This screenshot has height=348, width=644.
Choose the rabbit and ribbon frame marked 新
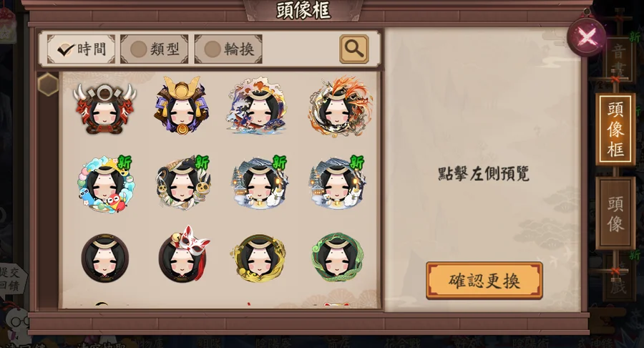tap(182, 183)
